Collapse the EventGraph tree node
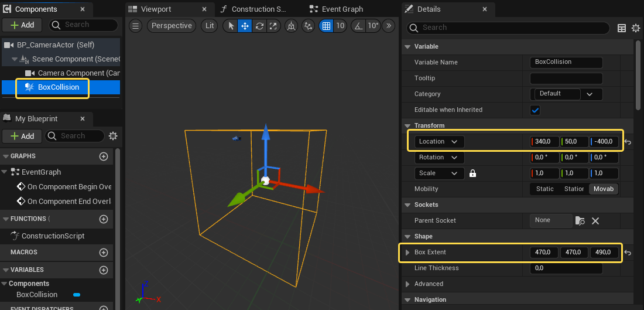 [x=5, y=172]
